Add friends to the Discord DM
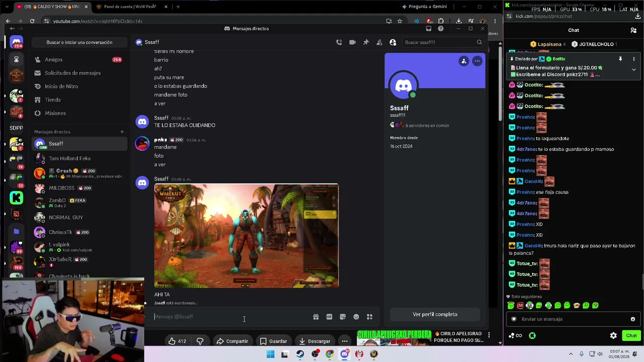Screen dimensions: 644x362 pos(379,42)
